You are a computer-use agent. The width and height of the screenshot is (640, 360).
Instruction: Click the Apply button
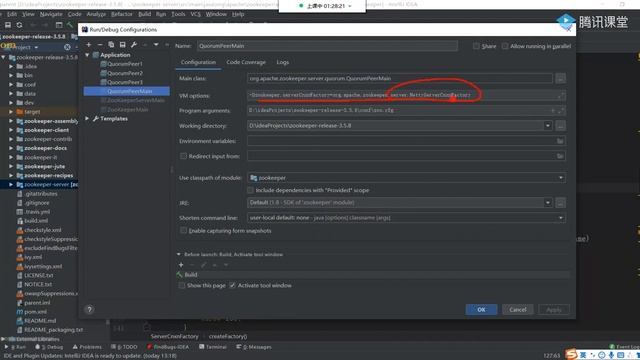[554, 309]
